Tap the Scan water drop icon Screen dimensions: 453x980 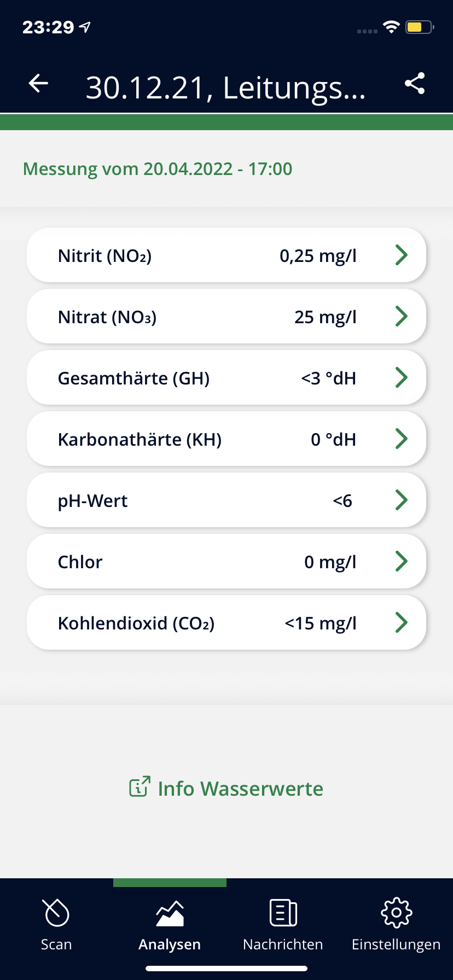[x=56, y=913]
